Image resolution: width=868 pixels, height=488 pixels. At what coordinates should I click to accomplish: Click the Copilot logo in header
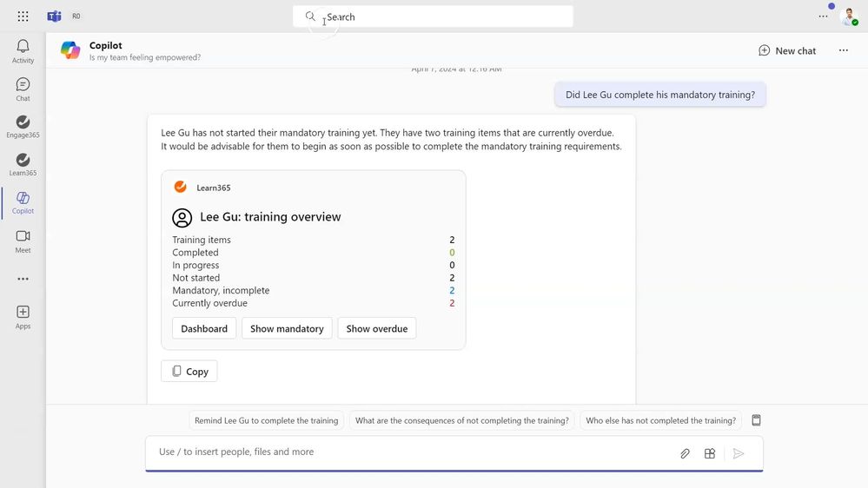pyautogui.click(x=70, y=50)
